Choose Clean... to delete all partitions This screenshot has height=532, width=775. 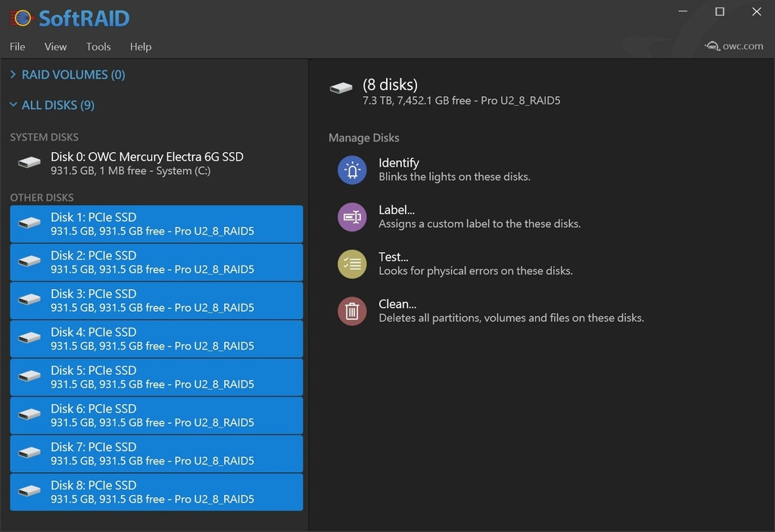[490, 311]
